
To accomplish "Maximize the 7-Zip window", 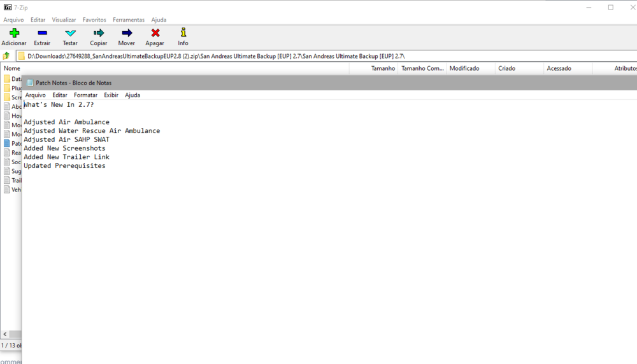I will click(611, 7).
